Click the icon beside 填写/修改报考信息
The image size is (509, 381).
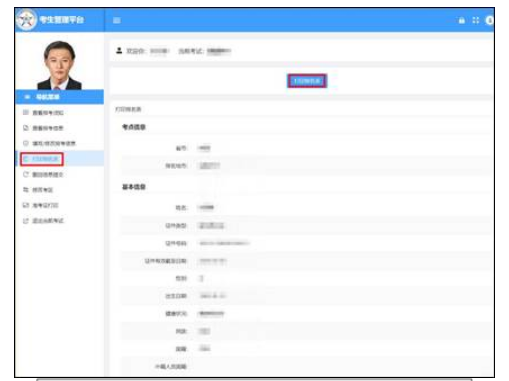click(26, 143)
